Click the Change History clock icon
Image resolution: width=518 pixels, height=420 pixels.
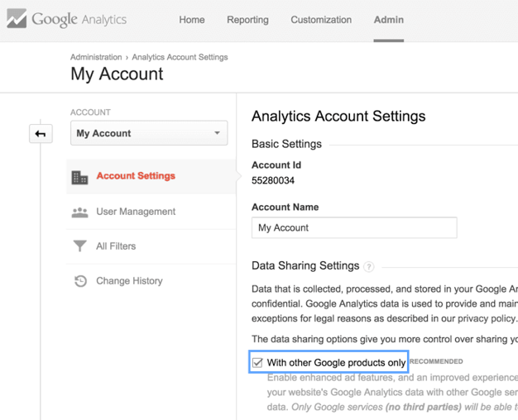tap(79, 281)
